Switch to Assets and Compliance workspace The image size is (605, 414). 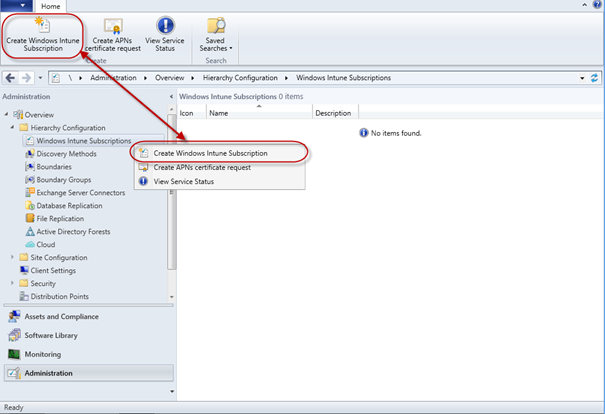click(88, 316)
